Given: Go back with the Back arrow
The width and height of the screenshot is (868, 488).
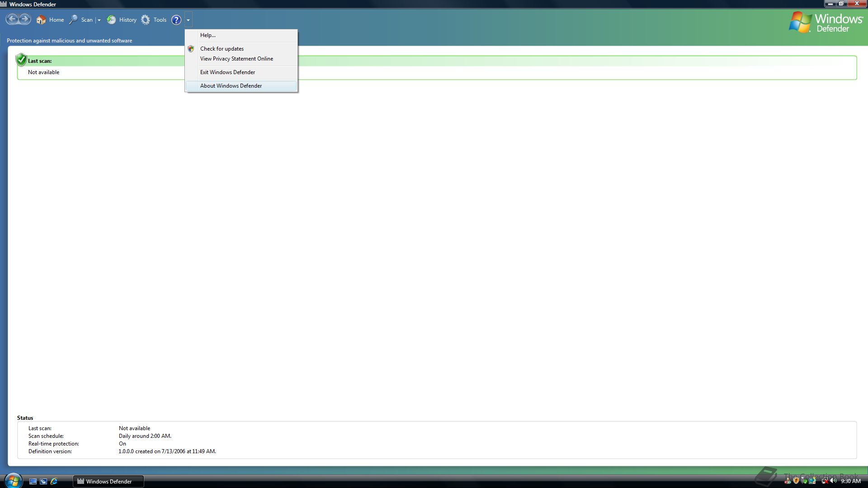Looking at the screenshot, I should pos(12,19).
